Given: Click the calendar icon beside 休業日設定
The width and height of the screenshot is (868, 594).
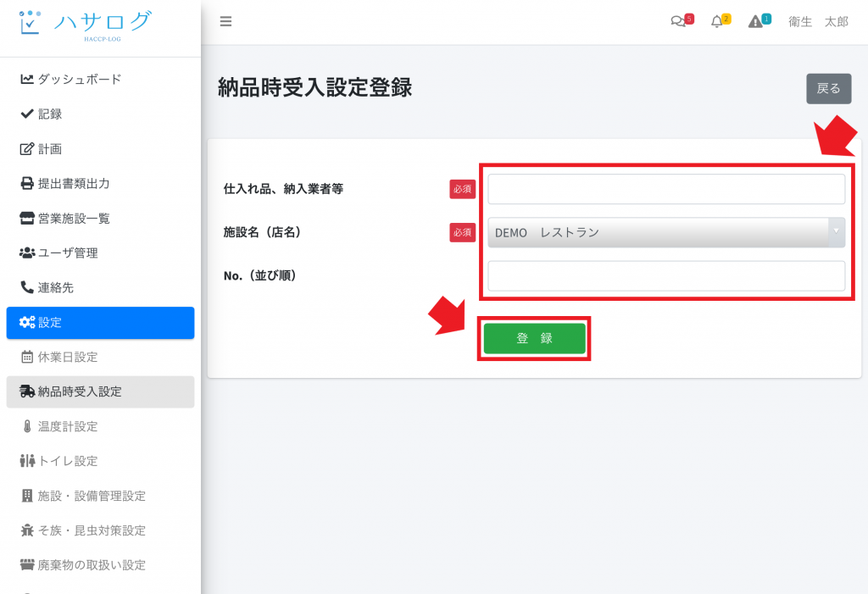Looking at the screenshot, I should (x=27, y=357).
